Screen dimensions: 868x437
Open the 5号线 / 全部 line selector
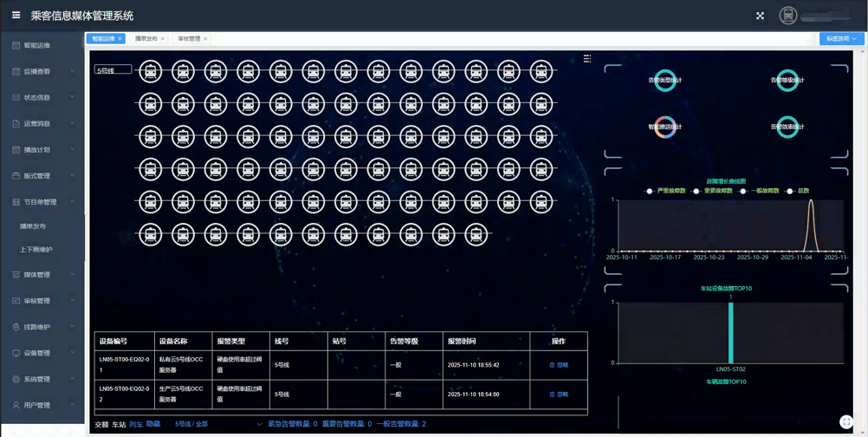click(x=217, y=424)
